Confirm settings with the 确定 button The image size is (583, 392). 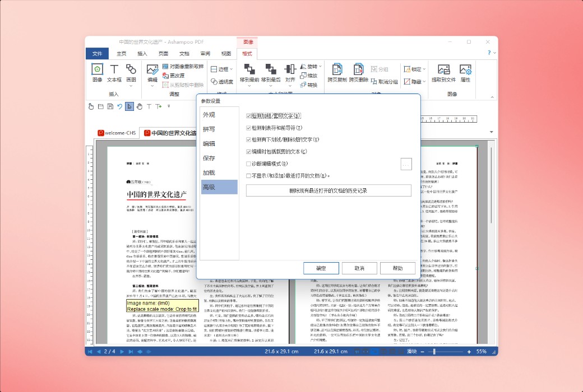(320, 268)
